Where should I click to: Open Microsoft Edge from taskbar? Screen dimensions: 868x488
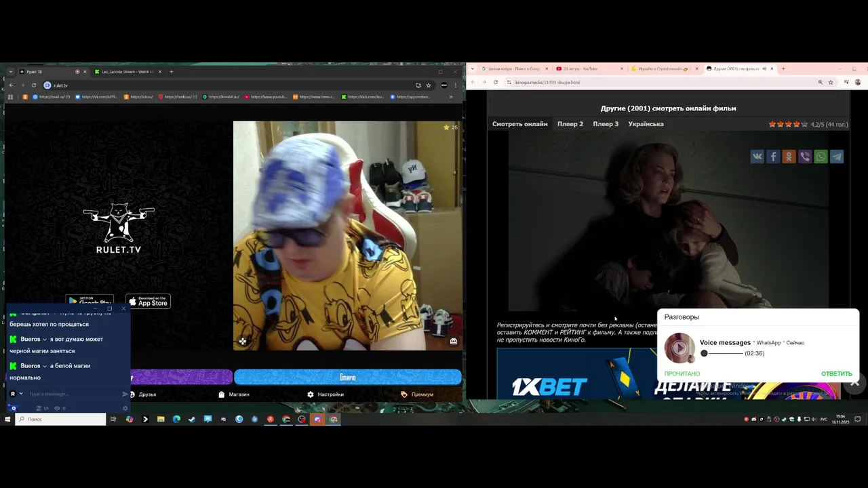176,419
